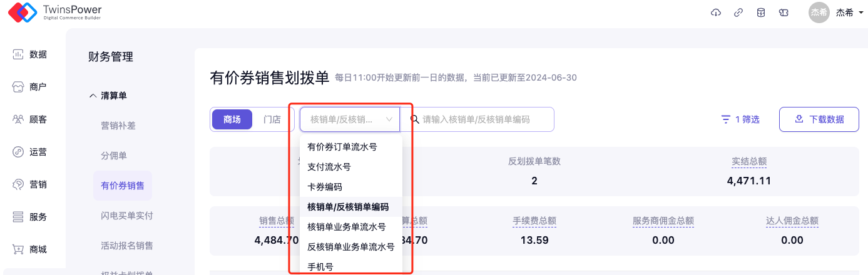868x275 pixels.
Task: Click the chain link icon in header
Action: click(x=738, y=12)
